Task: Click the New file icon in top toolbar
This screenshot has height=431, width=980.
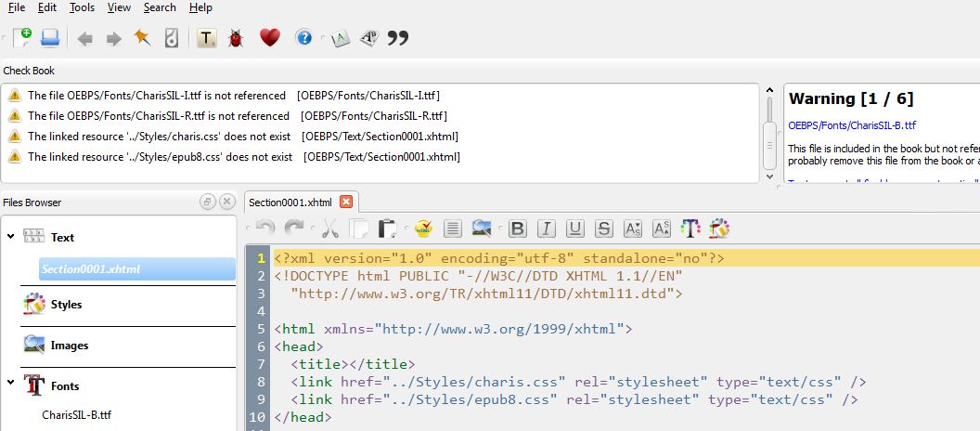Action: [x=22, y=38]
